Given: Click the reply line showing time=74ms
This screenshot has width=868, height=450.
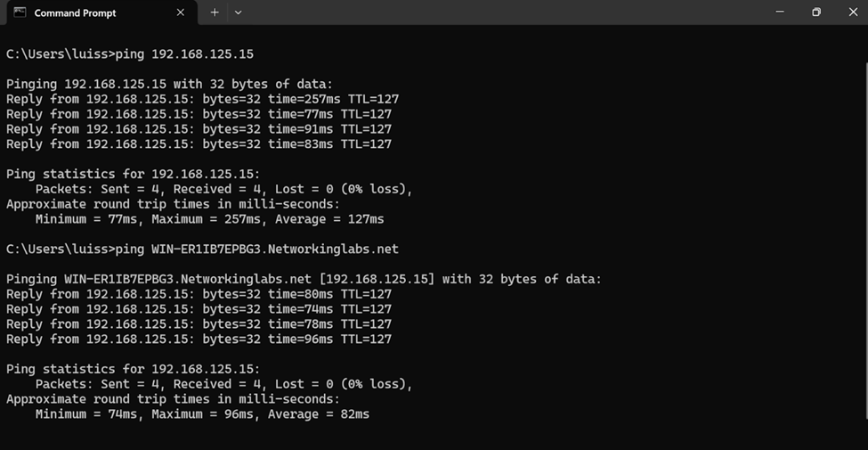Looking at the screenshot, I should [x=199, y=309].
